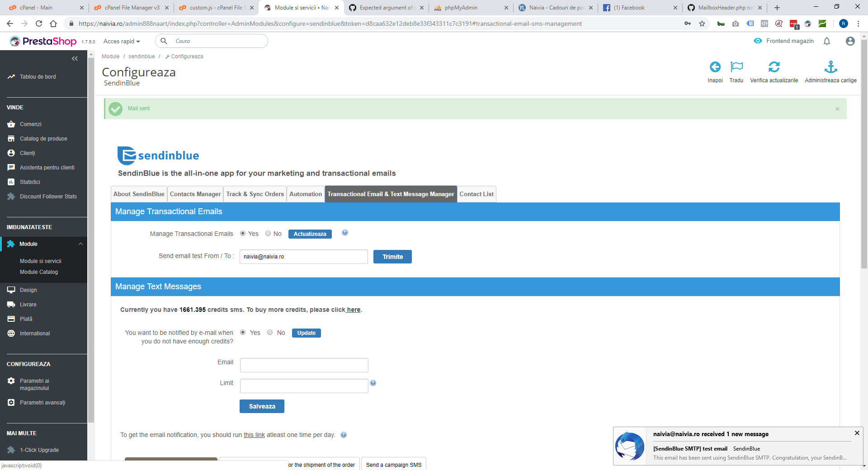Open Module si servicii submenu item
The height and width of the screenshot is (470, 868).
pos(41,261)
